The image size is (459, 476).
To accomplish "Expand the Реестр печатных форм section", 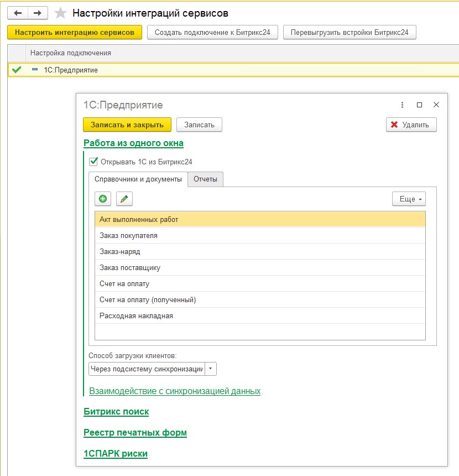I will pyautogui.click(x=135, y=433).
